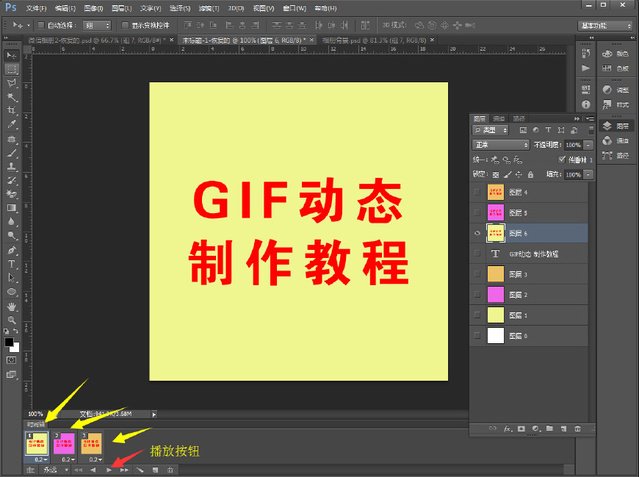
Task: Open the 滤镜(T) menu
Action: point(209,8)
